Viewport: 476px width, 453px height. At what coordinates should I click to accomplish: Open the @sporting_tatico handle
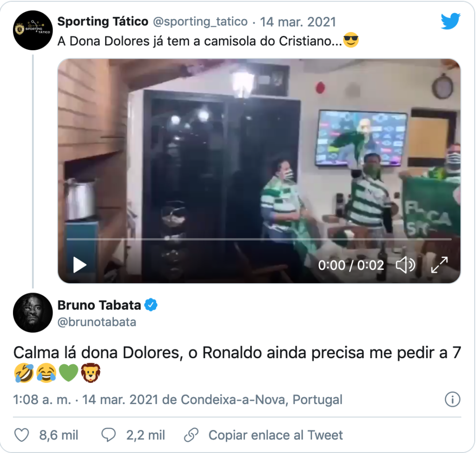pos(200,21)
